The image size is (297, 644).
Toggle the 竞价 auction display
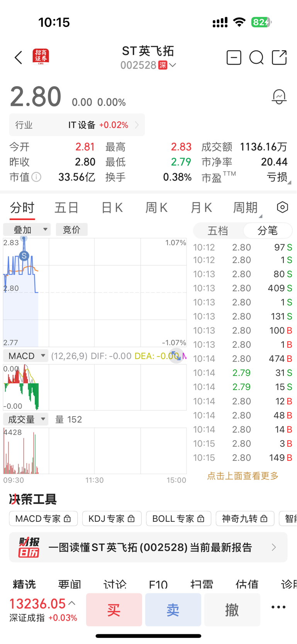pos(71,229)
